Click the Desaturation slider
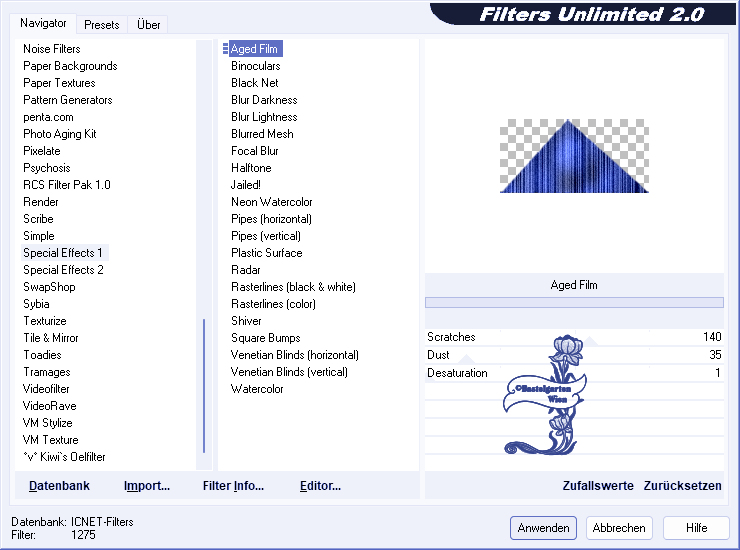 (x=574, y=373)
